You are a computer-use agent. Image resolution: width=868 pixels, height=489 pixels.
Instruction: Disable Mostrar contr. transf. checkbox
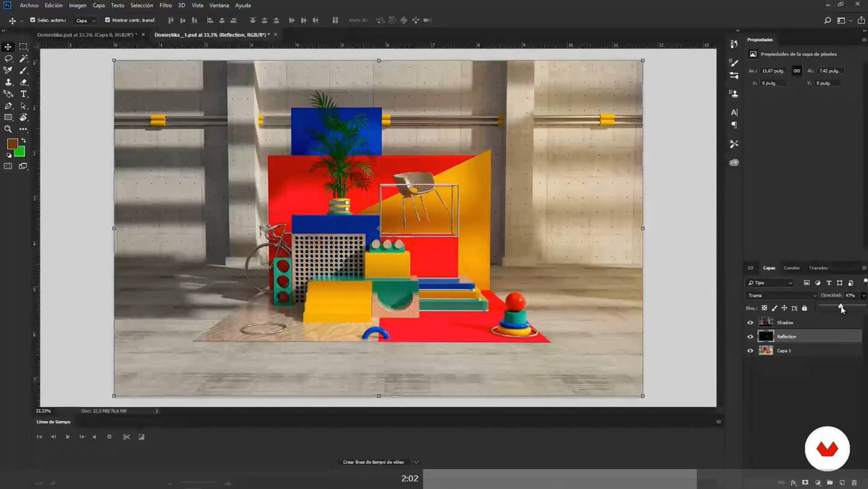tap(108, 20)
